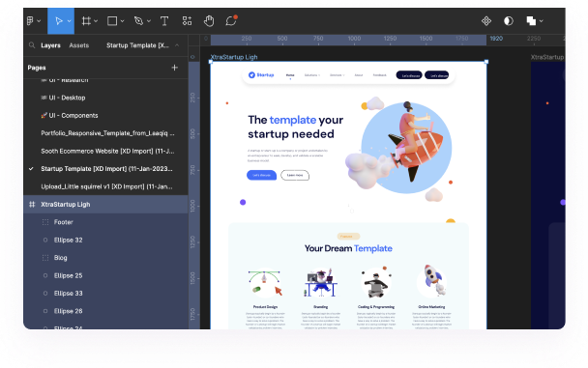Open the UI - Components page
588x368 pixels.
(105, 116)
